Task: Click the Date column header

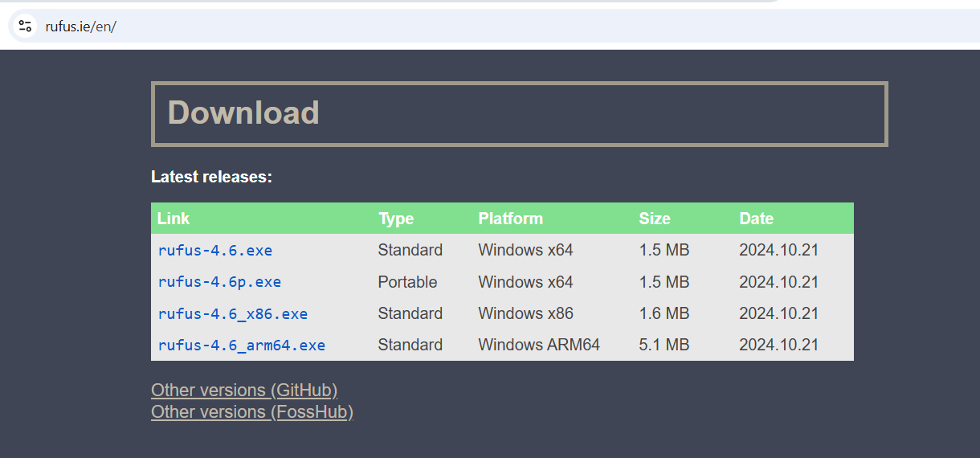Action: [x=757, y=219]
